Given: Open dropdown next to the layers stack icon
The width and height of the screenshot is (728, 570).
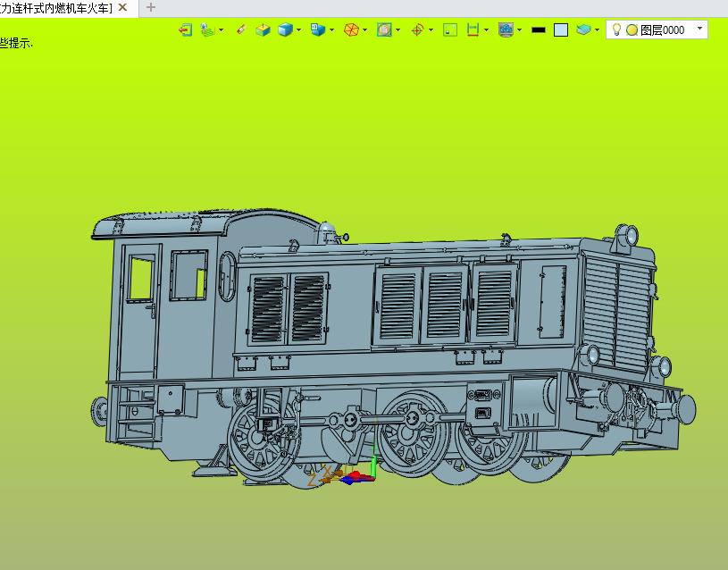Looking at the screenshot, I should pyautogui.click(x=597, y=30).
